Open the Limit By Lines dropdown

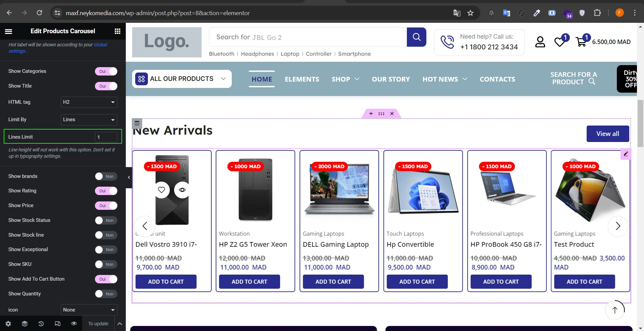pos(89,120)
